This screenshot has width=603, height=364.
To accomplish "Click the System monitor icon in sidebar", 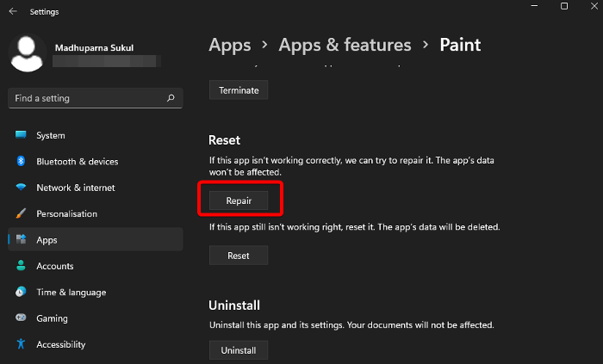I will [x=21, y=135].
